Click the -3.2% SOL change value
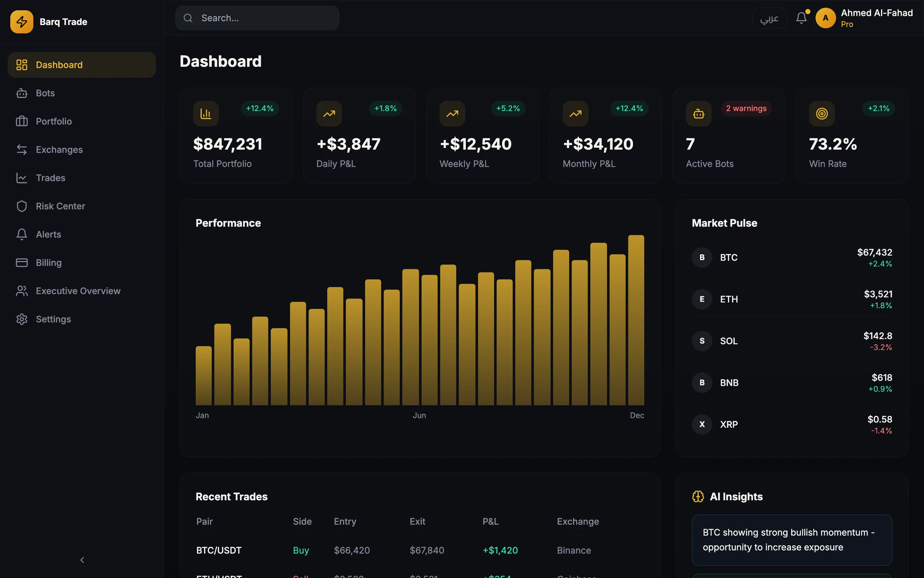 [x=881, y=347]
